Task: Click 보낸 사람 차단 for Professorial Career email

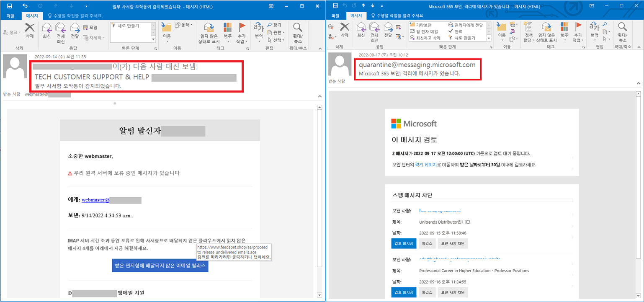Action: tap(453, 292)
